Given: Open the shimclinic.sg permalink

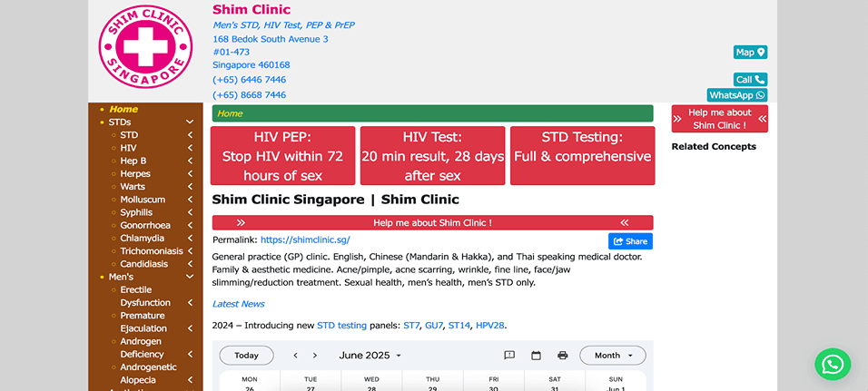Looking at the screenshot, I should (305, 240).
